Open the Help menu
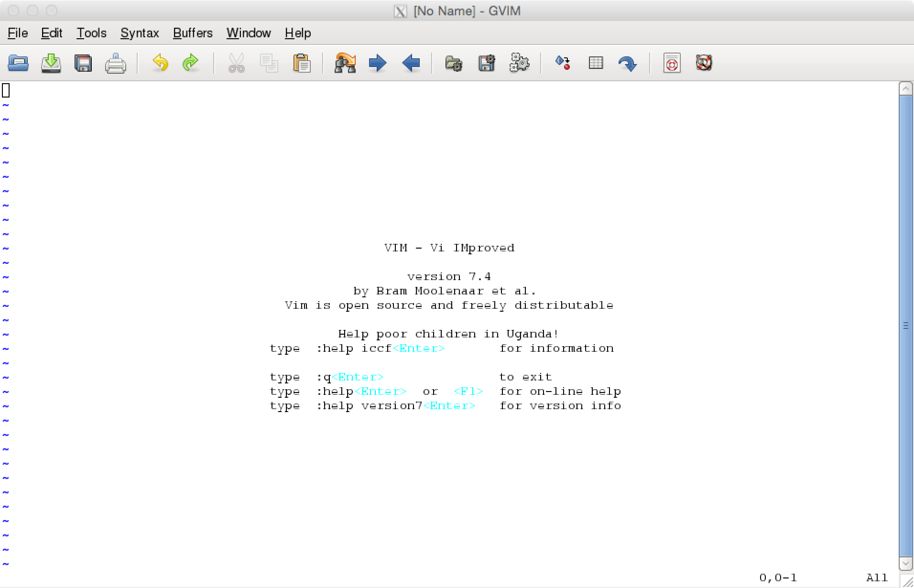This screenshot has height=588, width=914. click(298, 33)
